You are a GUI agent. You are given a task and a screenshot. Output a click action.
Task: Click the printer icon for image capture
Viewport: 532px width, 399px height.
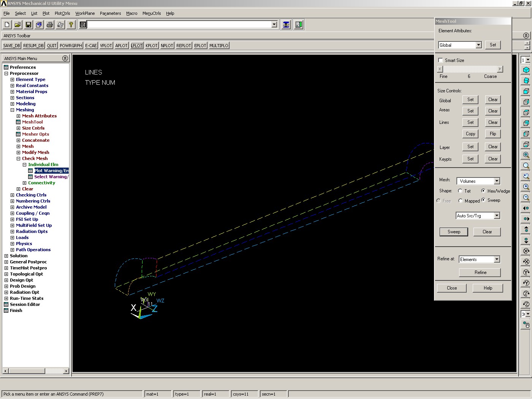pos(50,25)
